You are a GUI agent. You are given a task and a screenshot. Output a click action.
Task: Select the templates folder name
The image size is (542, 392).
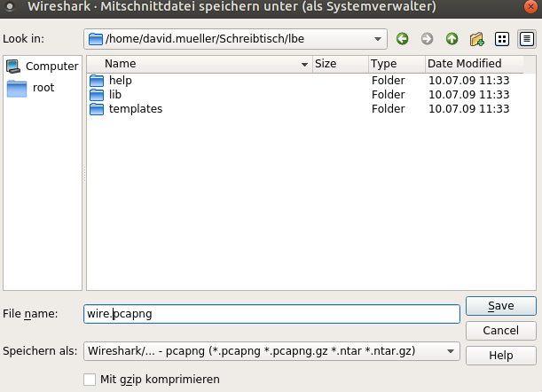point(136,108)
